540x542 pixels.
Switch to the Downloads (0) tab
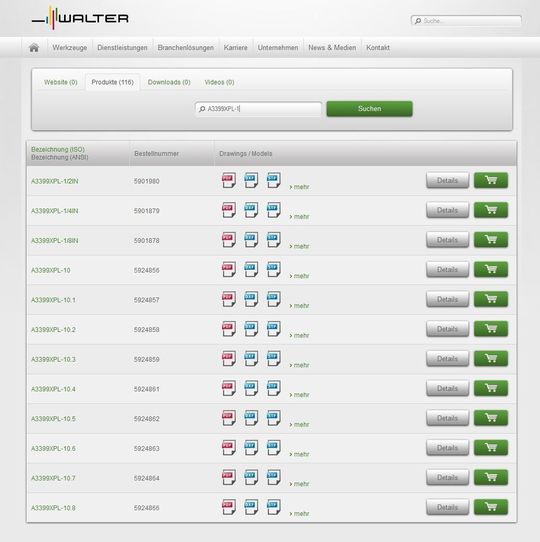pyautogui.click(x=169, y=82)
